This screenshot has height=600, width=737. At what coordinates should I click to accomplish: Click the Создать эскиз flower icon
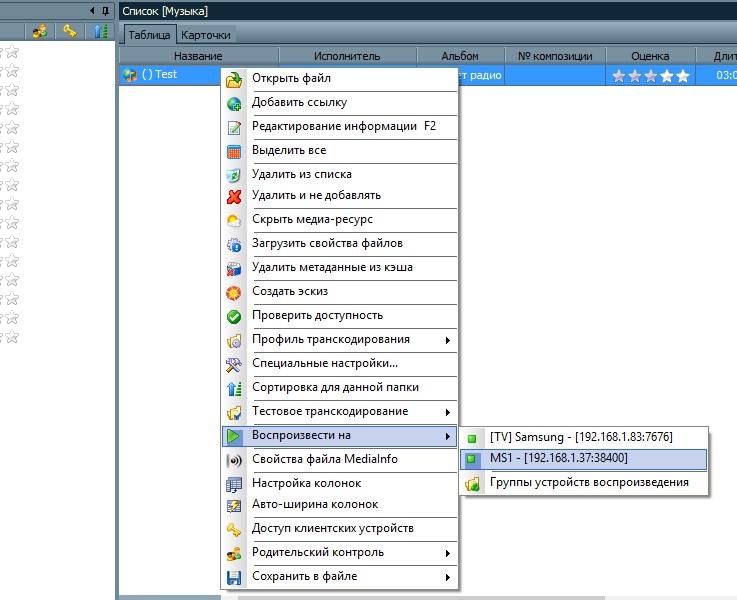(234, 293)
